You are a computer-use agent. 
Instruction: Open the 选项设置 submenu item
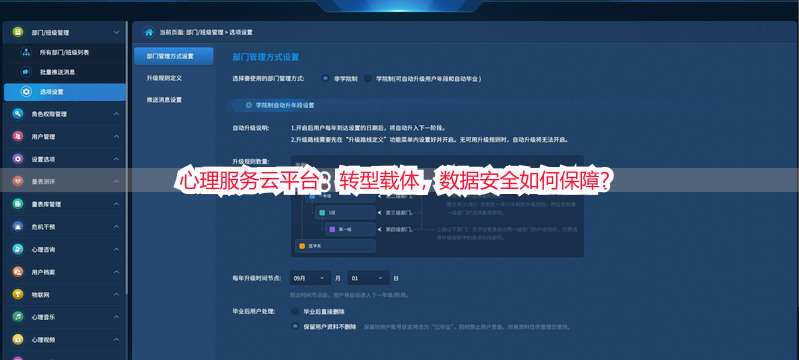[x=65, y=92]
